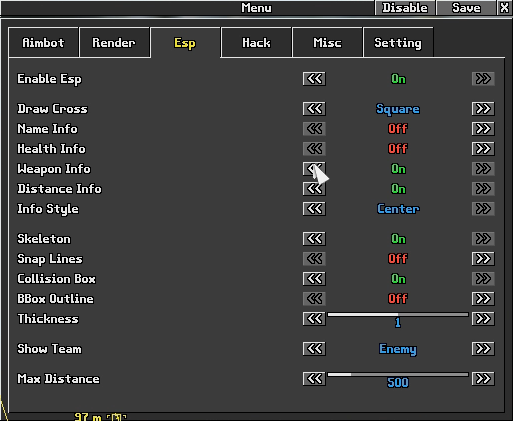Open the Setting tab
The image size is (513, 421).
click(x=398, y=43)
